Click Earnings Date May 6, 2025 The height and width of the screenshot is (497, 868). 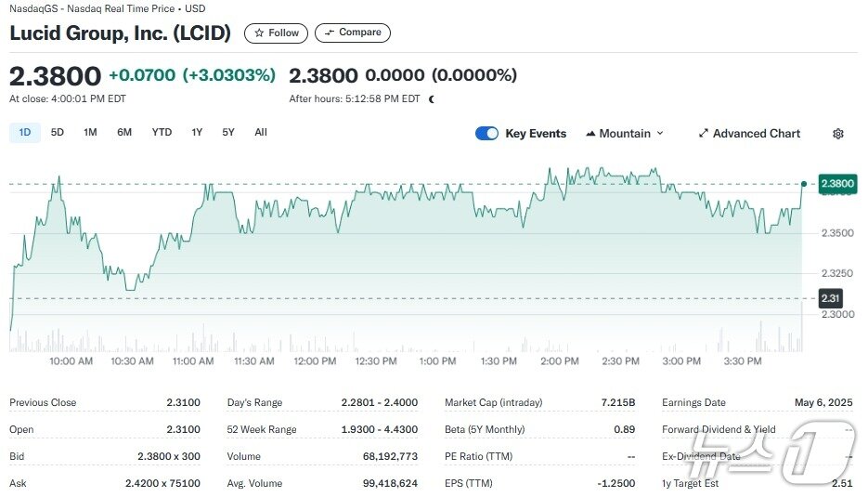823,403
